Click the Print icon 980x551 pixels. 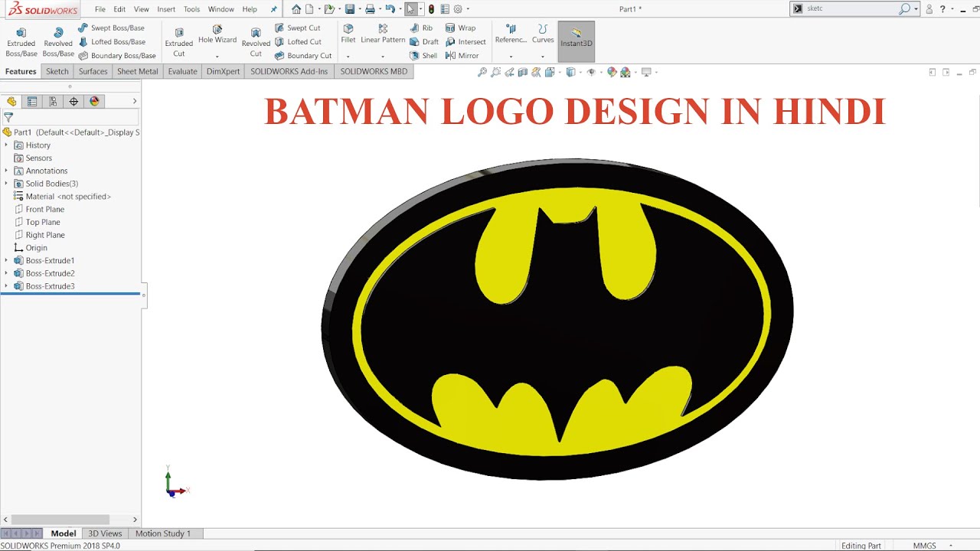coord(370,9)
